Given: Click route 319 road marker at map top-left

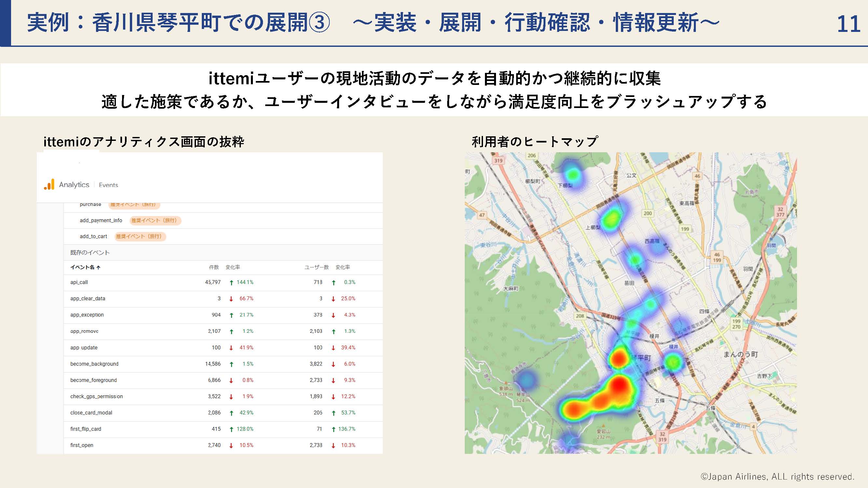Looking at the screenshot, I should click(498, 161).
